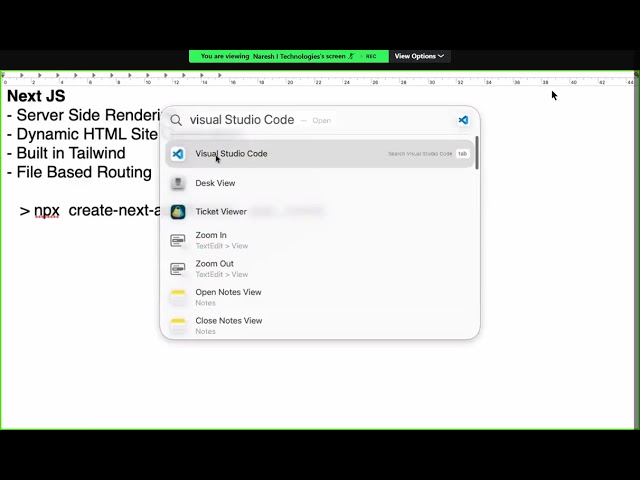Viewport: 640px width, 480px height.
Task: Click the ruler tab stop marker at 2
Action: [40, 75]
